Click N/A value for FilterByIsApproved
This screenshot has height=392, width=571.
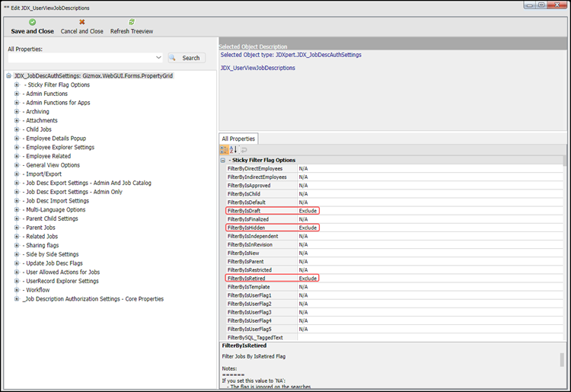(303, 185)
